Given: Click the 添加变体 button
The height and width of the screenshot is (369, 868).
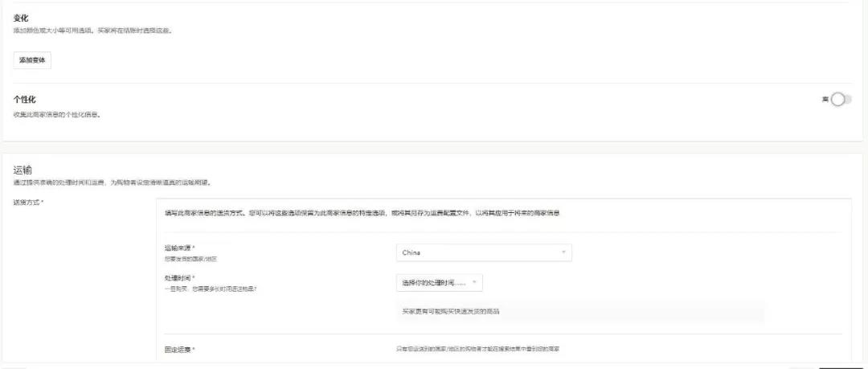Looking at the screenshot, I should click(x=32, y=60).
